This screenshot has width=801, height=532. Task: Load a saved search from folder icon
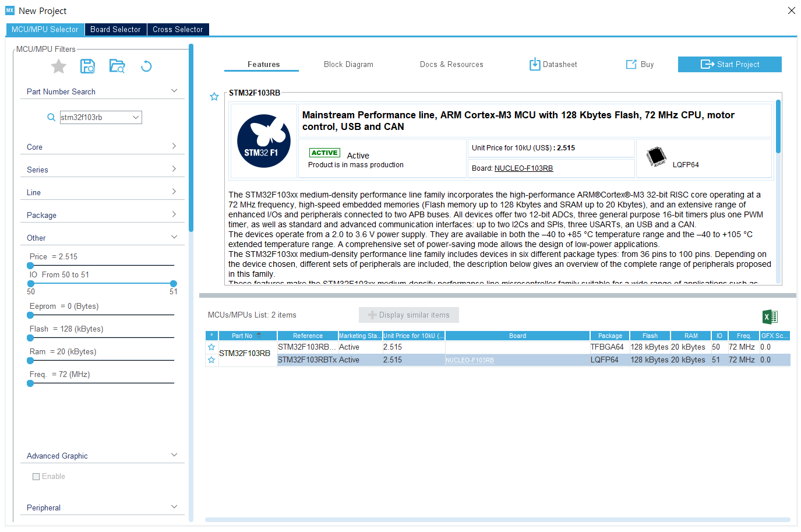point(117,66)
